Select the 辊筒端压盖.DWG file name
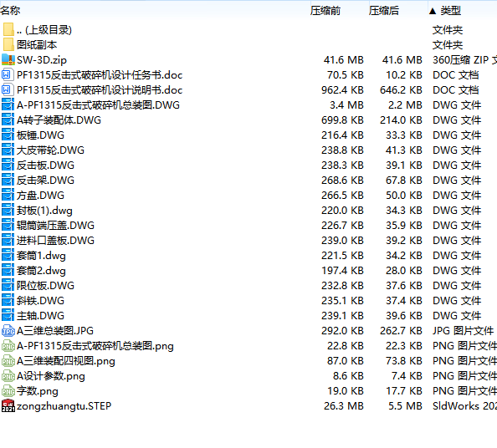 (55, 225)
